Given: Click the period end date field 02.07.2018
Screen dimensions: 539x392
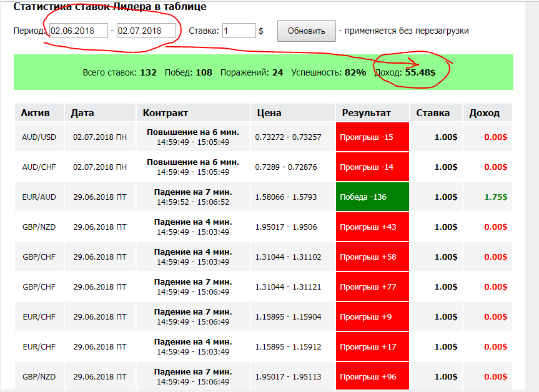Looking at the screenshot, I should tap(146, 31).
